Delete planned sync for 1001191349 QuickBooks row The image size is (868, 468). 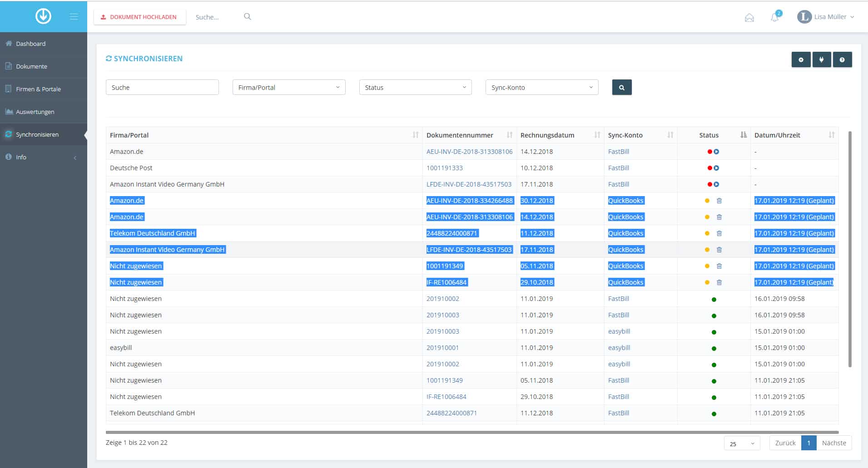(719, 266)
